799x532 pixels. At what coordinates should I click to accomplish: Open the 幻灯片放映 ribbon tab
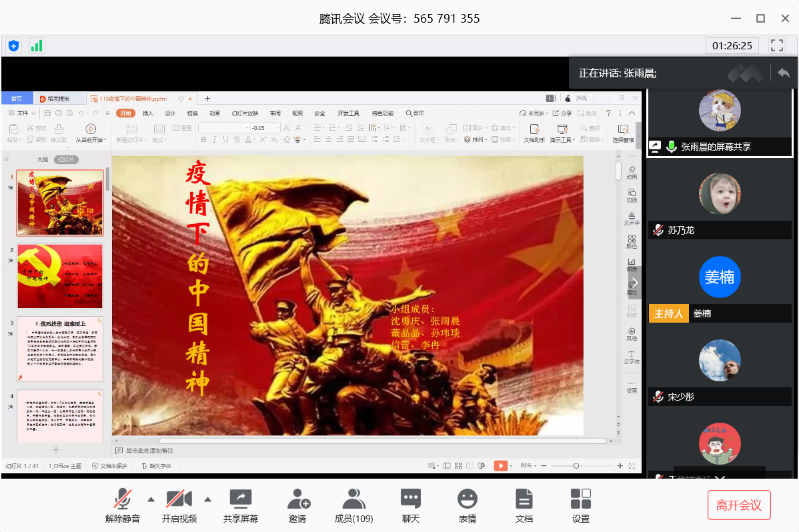point(245,113)
